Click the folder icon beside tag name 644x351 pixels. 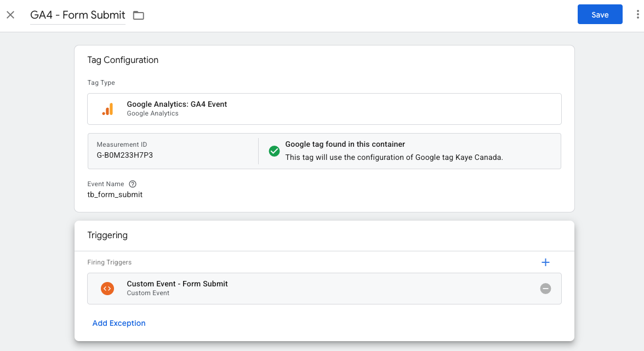(139, 15)
